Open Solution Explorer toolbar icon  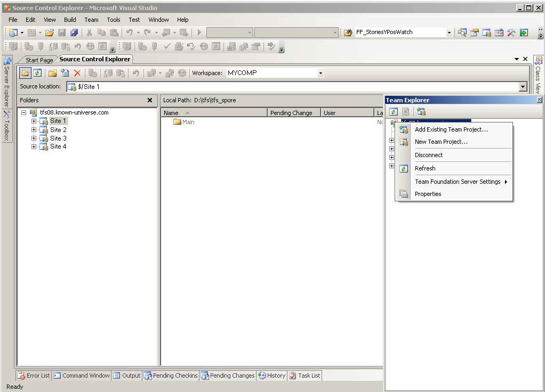(462, 32)
